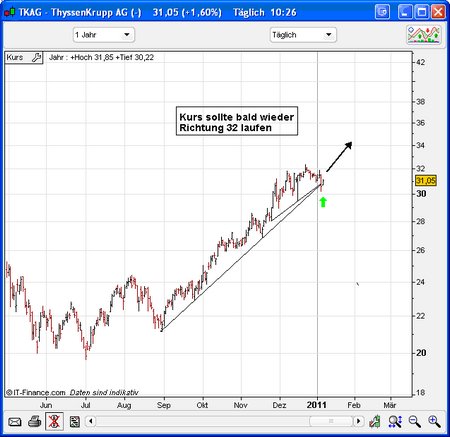Click the green candle chart icon
450x437 pixels.
pos(375,422)
